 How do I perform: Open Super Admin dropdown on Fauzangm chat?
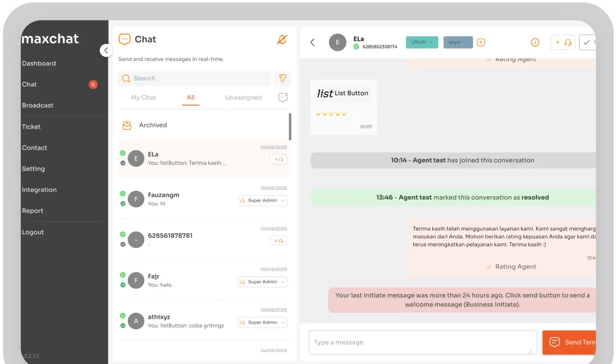tap(263, 201)
